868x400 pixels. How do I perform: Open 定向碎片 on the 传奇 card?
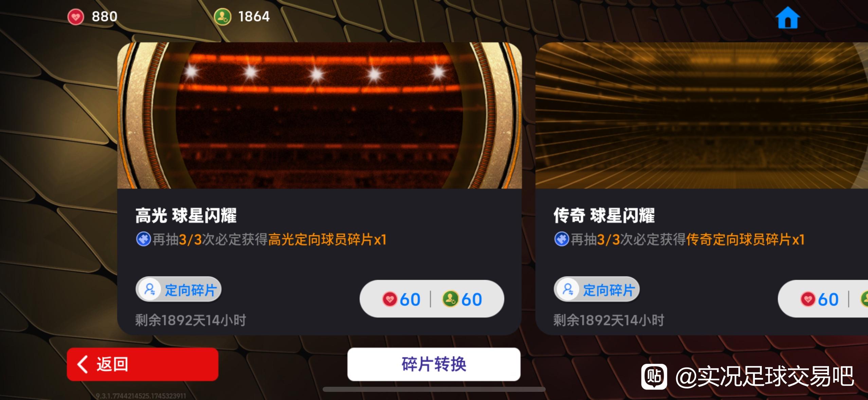(597, 289)
